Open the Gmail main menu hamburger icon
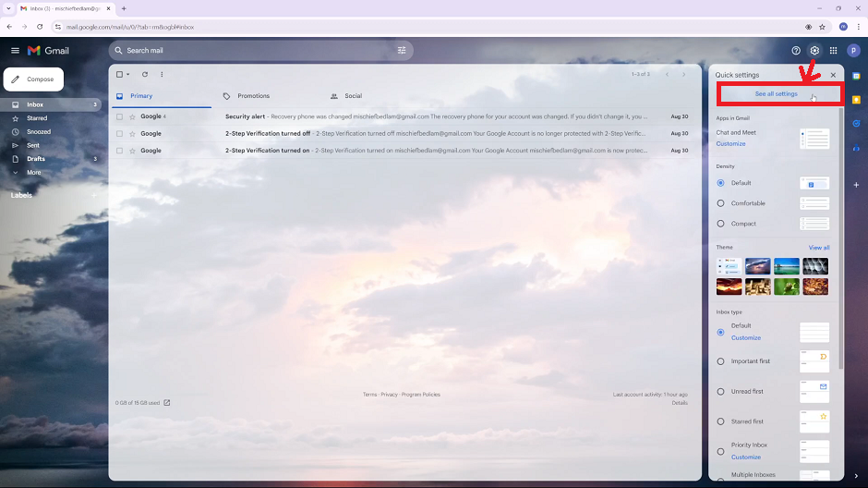Viewport: 868px width, 488px height. [15, 51]
